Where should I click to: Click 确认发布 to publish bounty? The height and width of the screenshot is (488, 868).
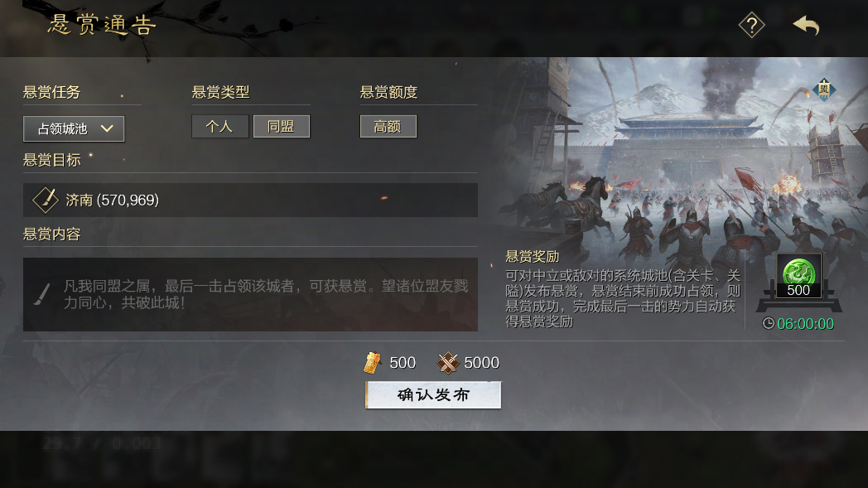click(433, 395)
